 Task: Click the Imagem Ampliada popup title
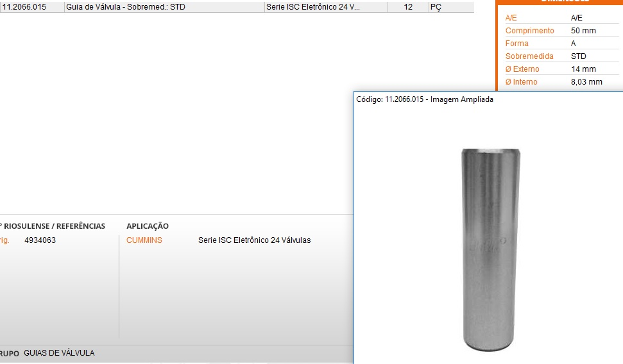point(425,99)
